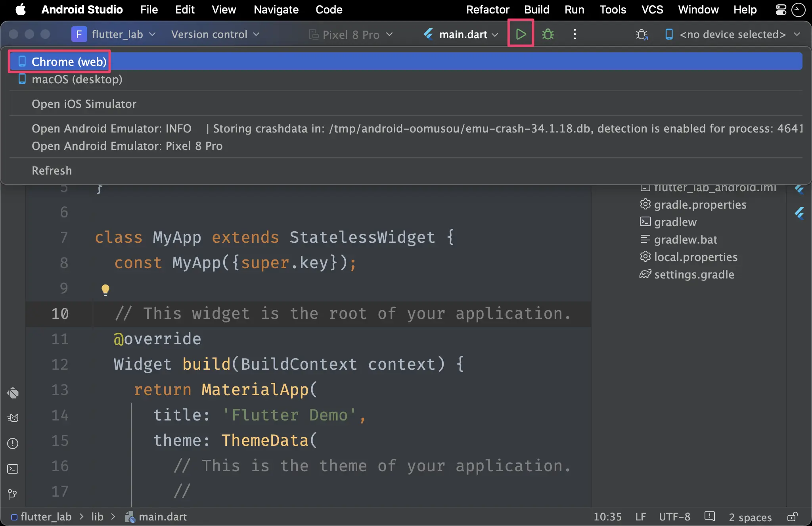The image size is (812, 526).
Task: Open the main.dart run configuration dropdown
Action: coord(461,35)
